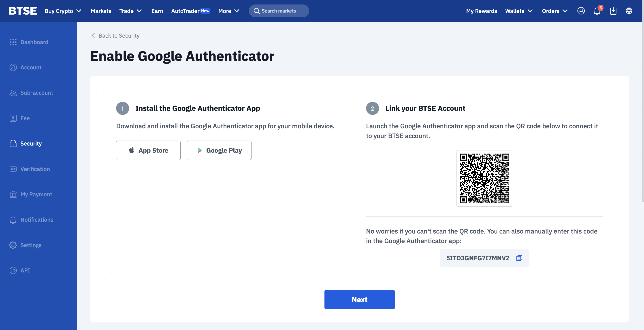The image size is (644, 330).
Task: Open the More dropdown menu
Action: point(229,11)
